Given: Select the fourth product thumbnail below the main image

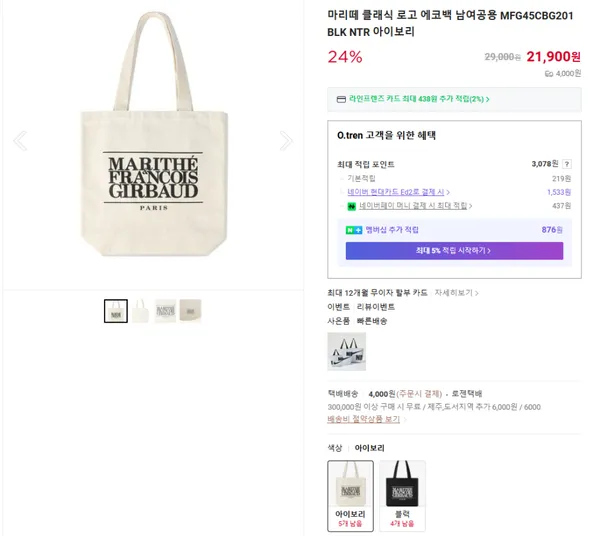Looking at the screenshot, I should pos(190,311).
